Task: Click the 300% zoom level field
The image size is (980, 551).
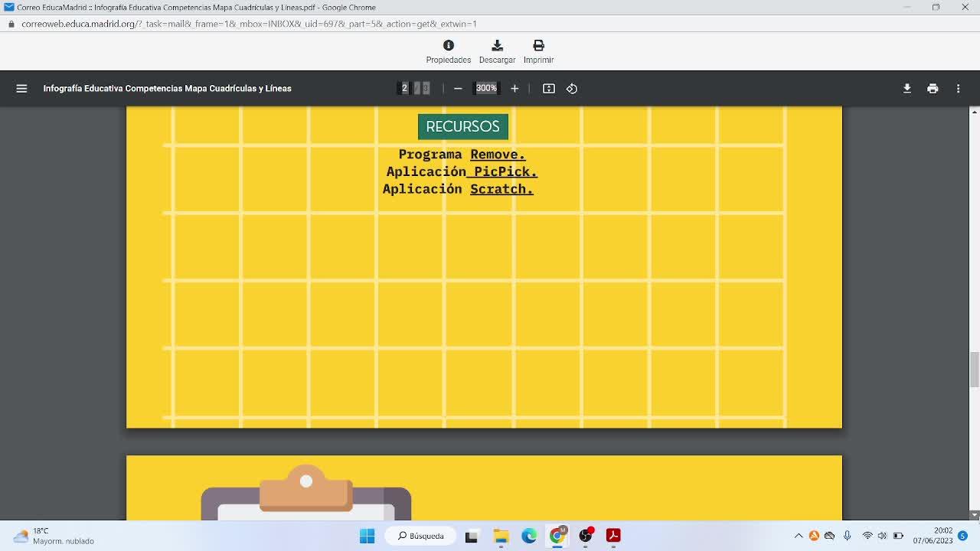Action: click(486, 88)
